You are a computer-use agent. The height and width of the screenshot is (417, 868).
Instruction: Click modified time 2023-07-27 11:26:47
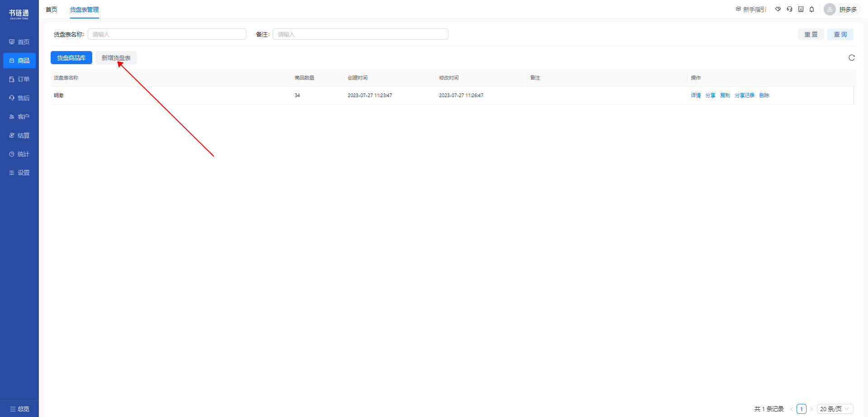pyautogui.click(x=461, y=95)
